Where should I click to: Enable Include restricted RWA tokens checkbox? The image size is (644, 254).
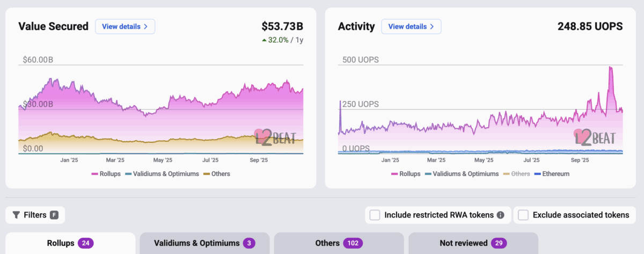tap(375, 215)
